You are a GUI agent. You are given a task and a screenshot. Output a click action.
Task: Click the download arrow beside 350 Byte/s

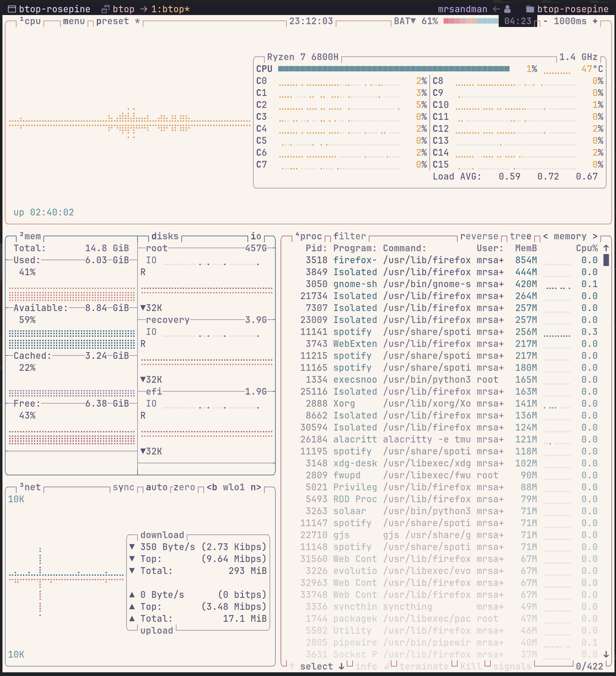(133, 547)
